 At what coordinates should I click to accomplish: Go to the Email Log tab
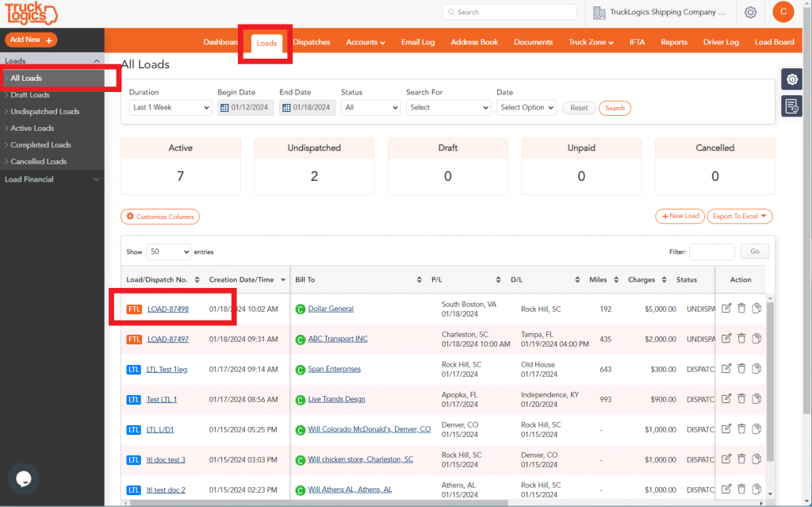[418, 42]
